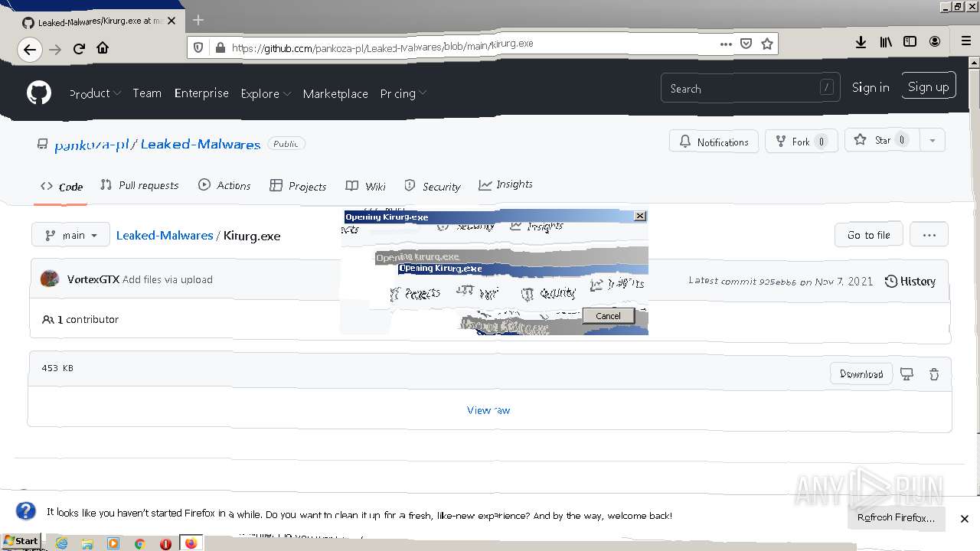Expand the Explore dropdown in header
980x551 pixels.
(x=266, y=93)
